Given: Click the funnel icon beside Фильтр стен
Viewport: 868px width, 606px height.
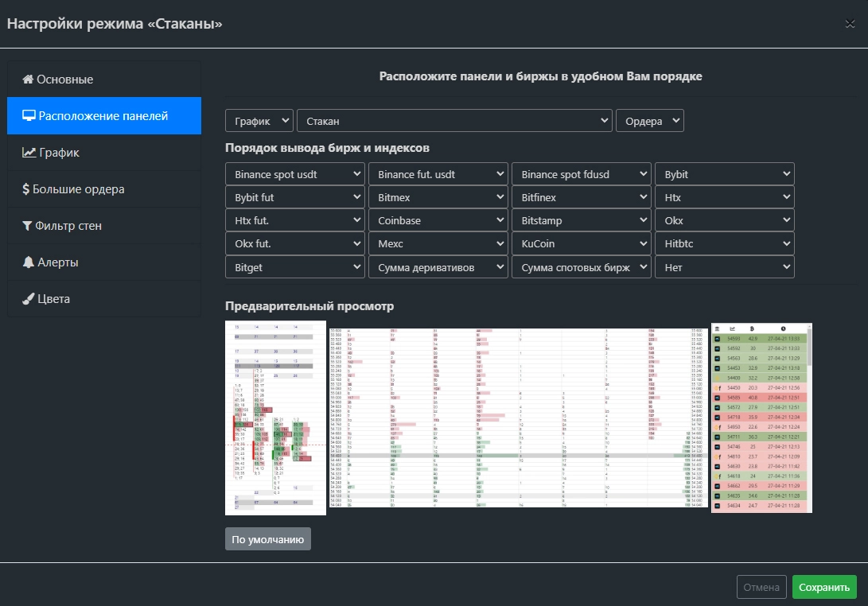Looking at the screenshot, I should [x=27, y=226].
